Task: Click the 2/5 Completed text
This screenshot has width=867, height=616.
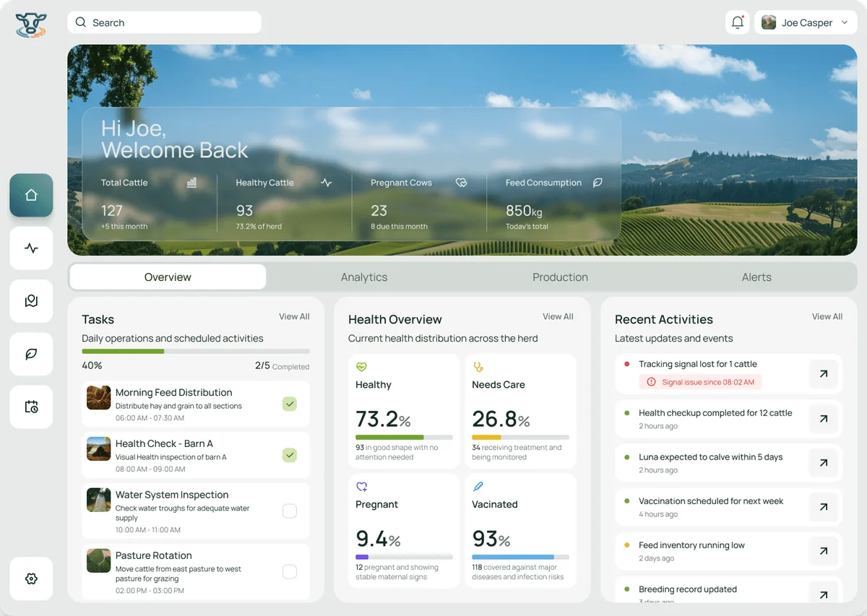Action: click(282, 366)
